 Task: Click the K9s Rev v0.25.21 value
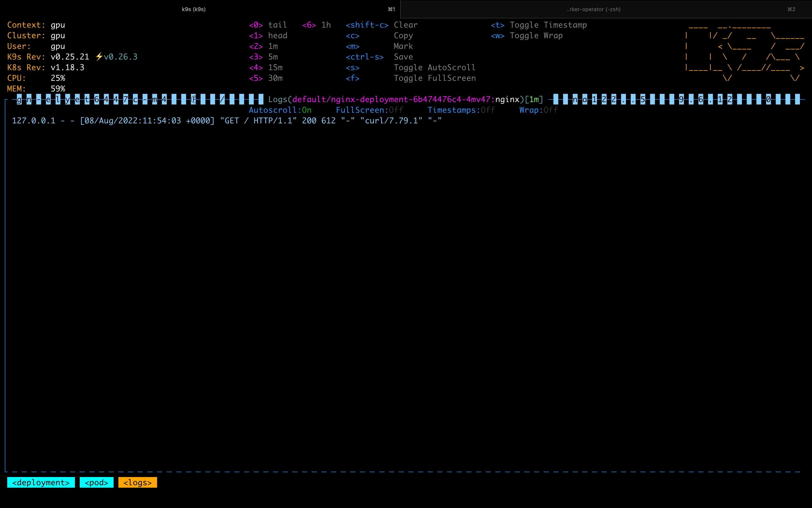coord(70,57)
